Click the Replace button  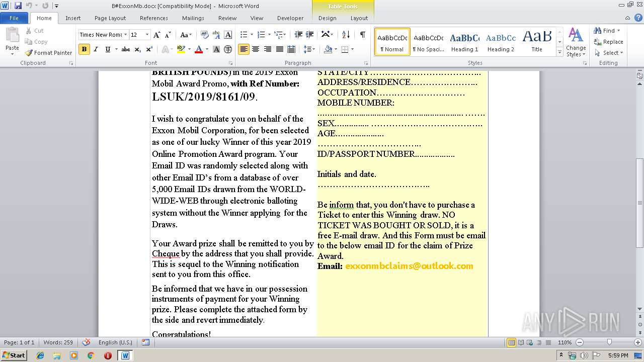pos(609,42)
